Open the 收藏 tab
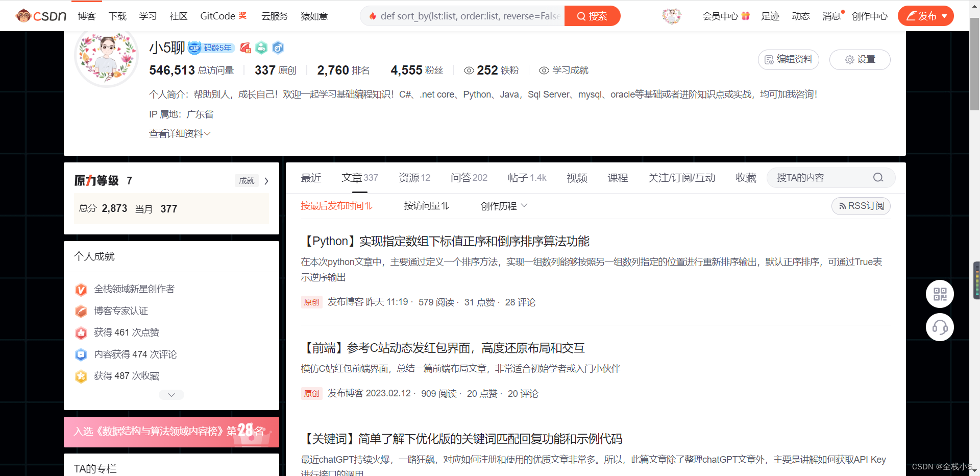Screen dimensions: 980x476 coord(746,178)
